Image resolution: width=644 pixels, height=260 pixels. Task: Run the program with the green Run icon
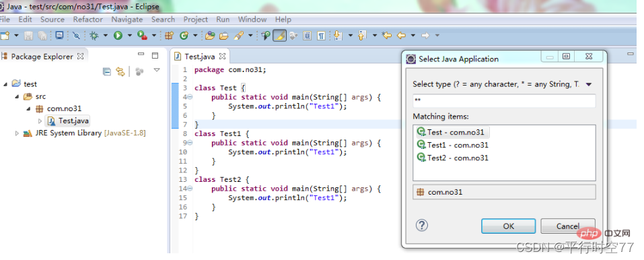tap(118, 36)
